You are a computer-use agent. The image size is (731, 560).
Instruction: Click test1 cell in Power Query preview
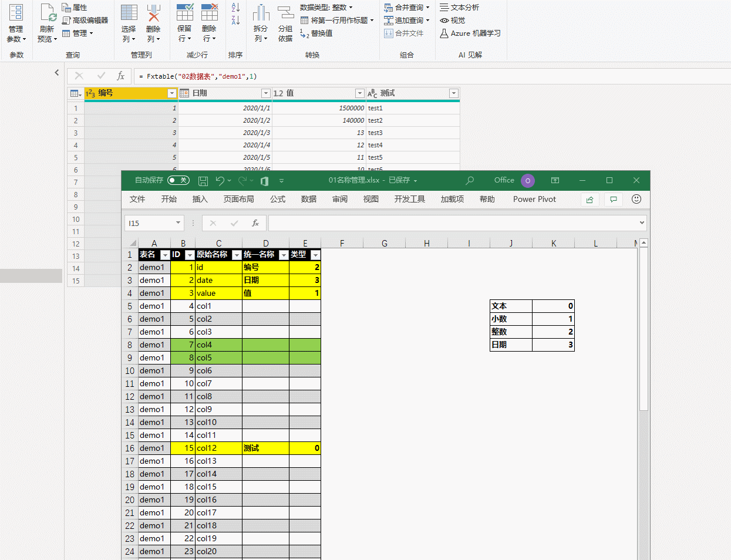pyautogui.click(x=413, y=108)
